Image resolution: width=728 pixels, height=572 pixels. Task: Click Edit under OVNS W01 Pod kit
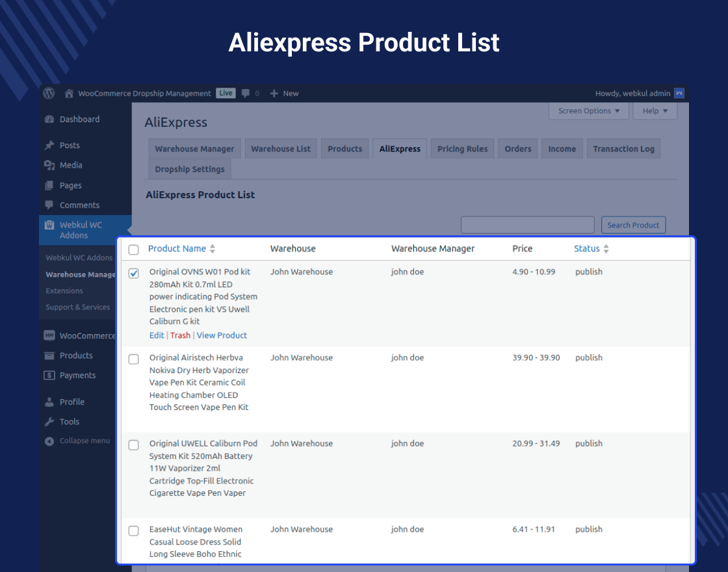pos(157,335)
